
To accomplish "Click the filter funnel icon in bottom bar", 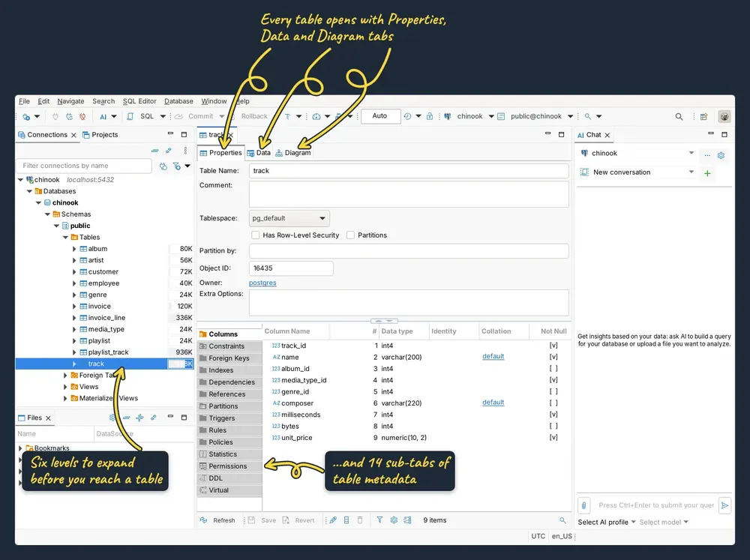I will point(379,520).
